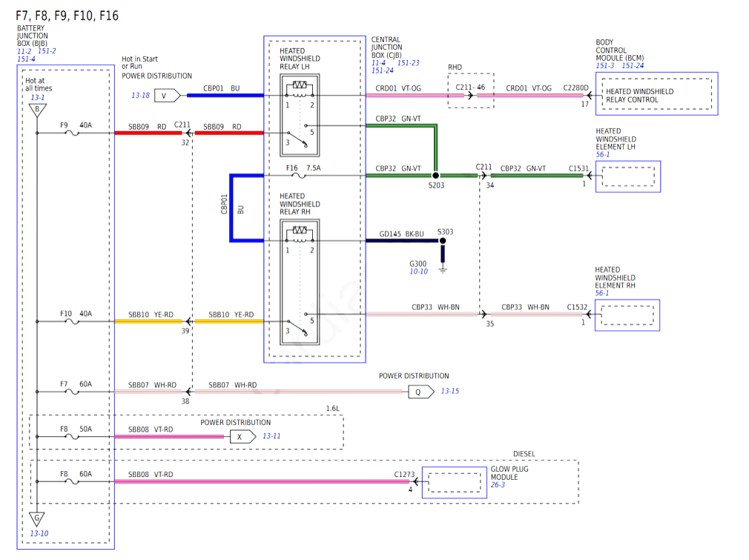This screenshot has width=749, height=560.
Task: Select the B triangle at top of junction box
Action: click(x=35, y=111)
